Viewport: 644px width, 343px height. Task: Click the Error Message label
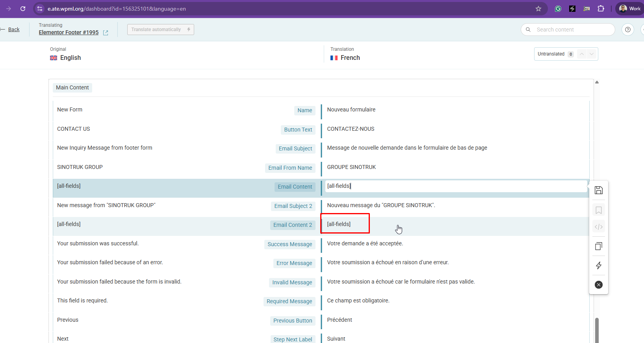click(x=294, y=263)
